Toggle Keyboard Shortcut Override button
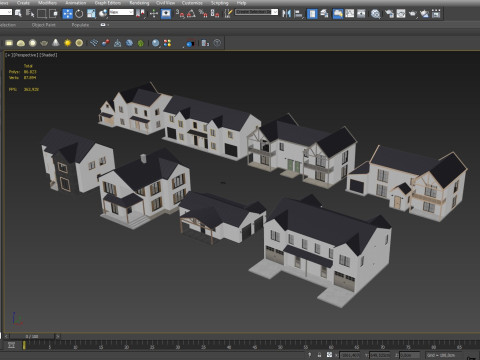The width and height of the screenshot is (480, 360). pos(166,13)
